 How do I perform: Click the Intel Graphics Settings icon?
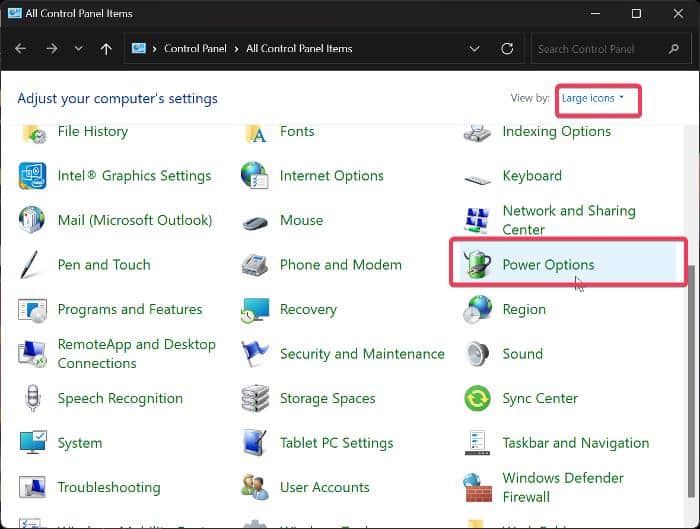click(33, 175)
